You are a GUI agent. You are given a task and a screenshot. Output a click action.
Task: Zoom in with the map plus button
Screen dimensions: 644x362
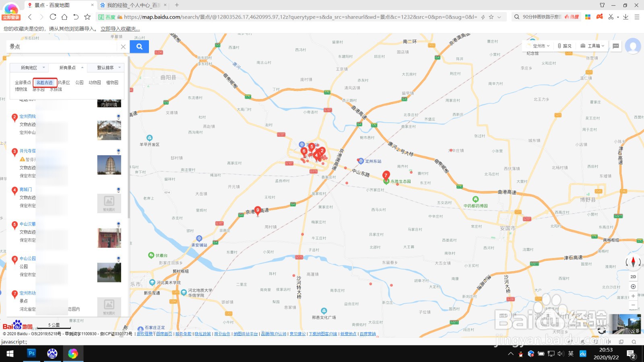633,296
